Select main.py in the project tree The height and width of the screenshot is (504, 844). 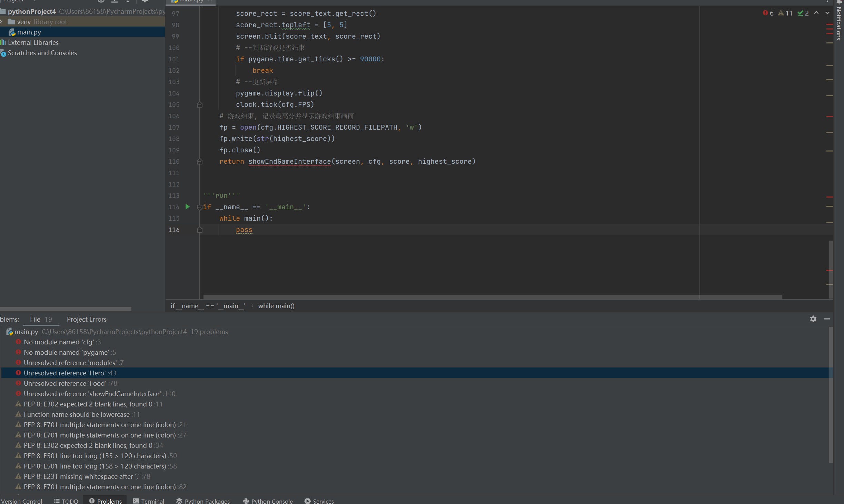29,32
